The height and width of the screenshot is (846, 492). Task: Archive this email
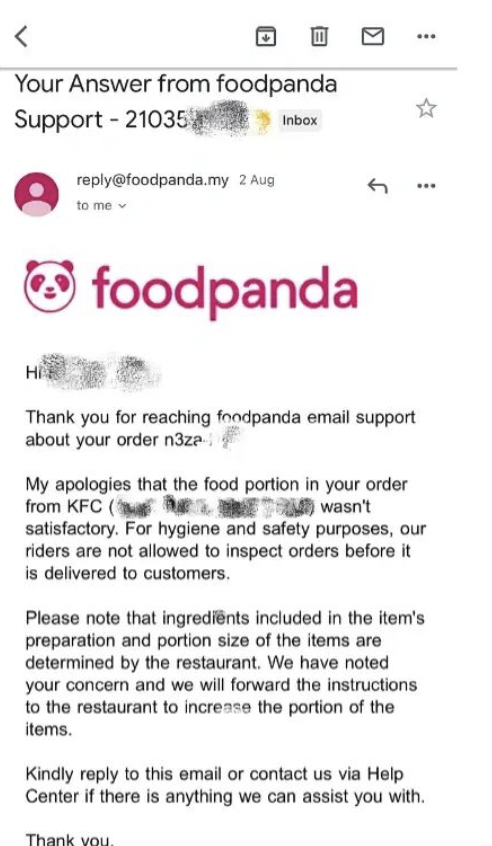tap(265, 37)
